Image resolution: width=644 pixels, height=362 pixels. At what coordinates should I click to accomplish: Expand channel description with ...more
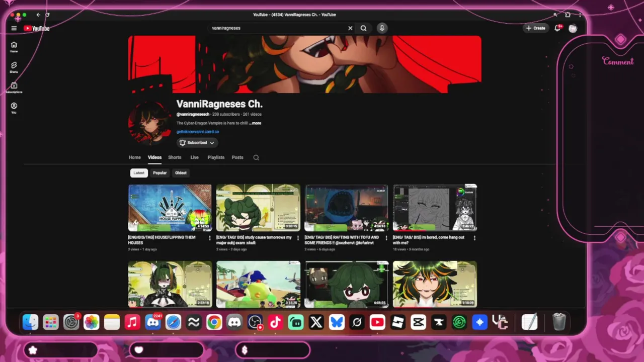[255, 123]
